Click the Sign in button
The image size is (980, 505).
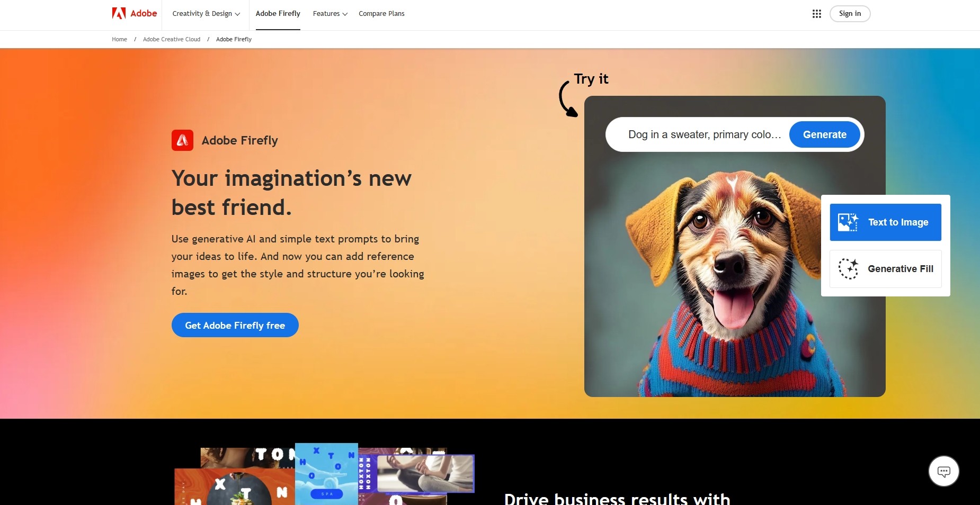click(x=850, y=14)
